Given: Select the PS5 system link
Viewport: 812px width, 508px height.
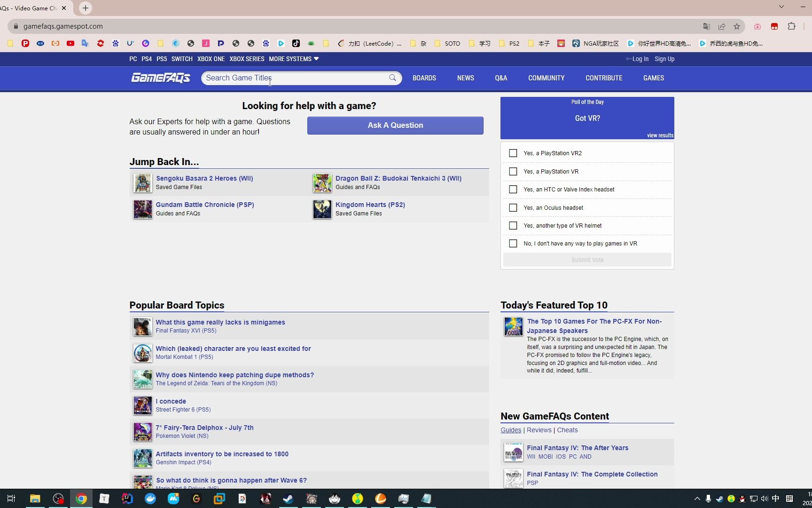Looking at the screenshot, I should coord(162,59).
